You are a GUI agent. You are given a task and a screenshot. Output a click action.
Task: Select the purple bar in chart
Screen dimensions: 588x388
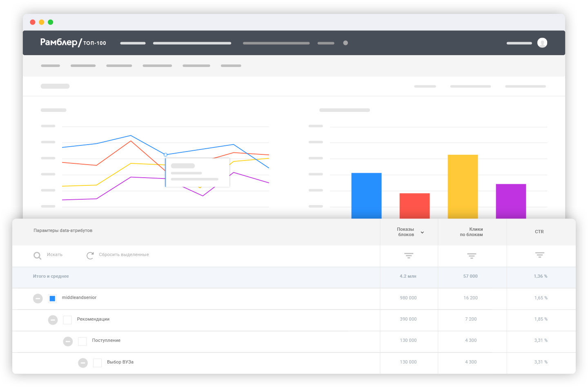point(511,201)
